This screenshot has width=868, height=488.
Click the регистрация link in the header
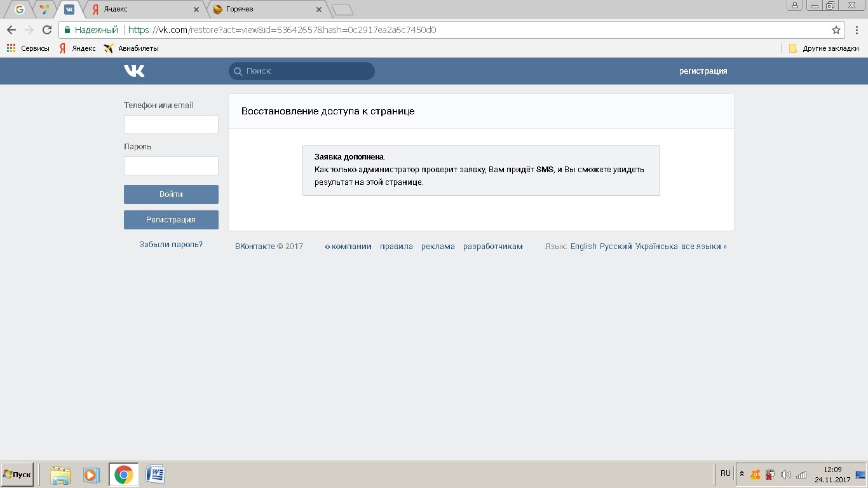coord(703,71)
